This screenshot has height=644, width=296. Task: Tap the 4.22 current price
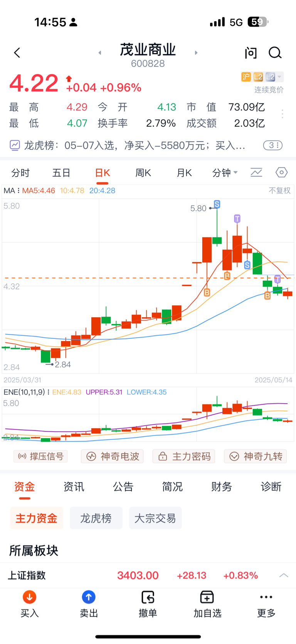click(x=34, y=83)
